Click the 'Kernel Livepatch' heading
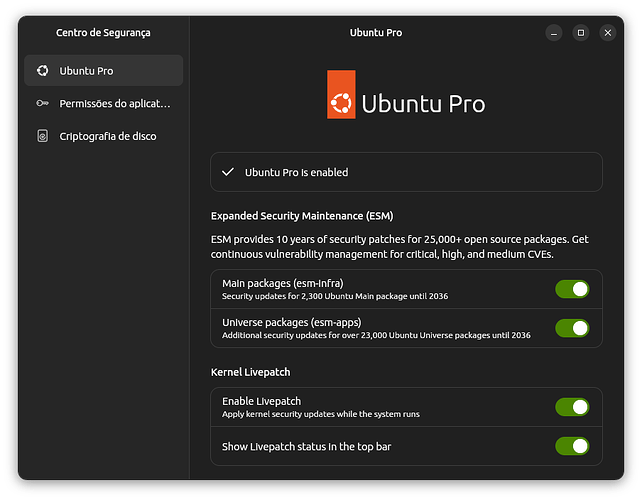Viewport: 642px width, 500px height. pyautogui.click(x=250, y=372)
